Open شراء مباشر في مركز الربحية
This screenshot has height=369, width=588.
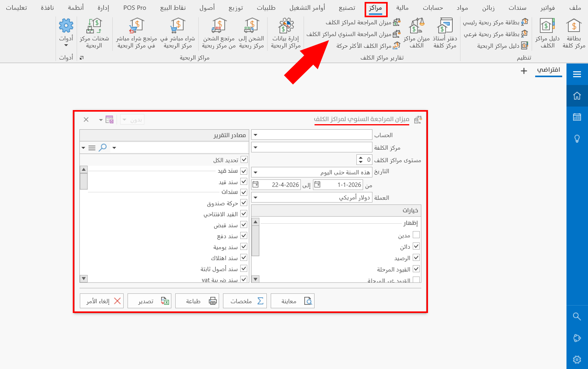pyautogui.click(x=178, y=34)
